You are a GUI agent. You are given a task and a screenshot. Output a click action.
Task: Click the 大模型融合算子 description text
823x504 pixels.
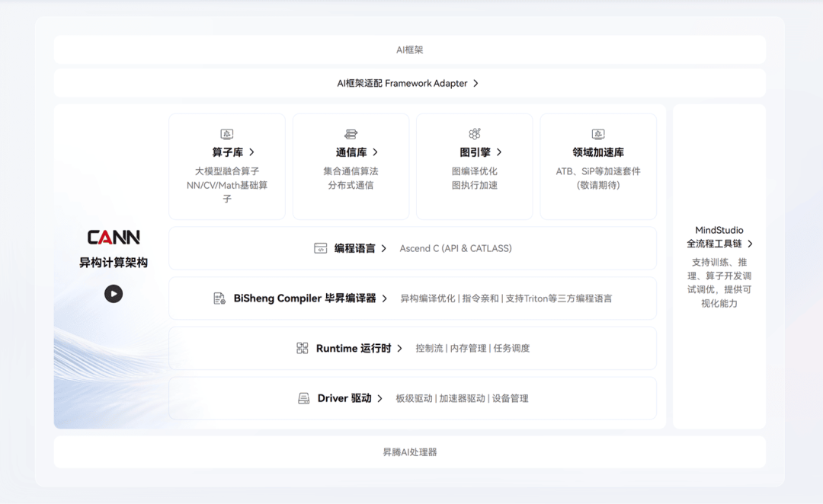click(227, 171)
